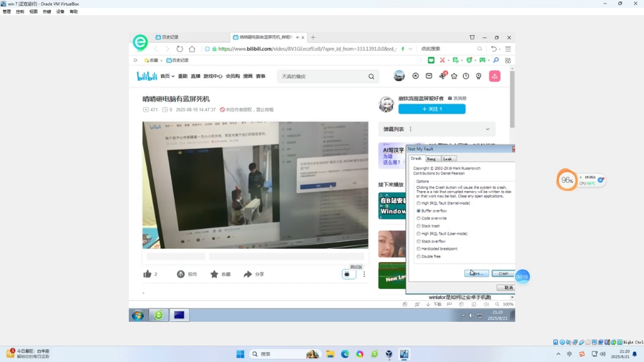
Task: Open the green bookmark extension icon
Action: tap(431, 60)
